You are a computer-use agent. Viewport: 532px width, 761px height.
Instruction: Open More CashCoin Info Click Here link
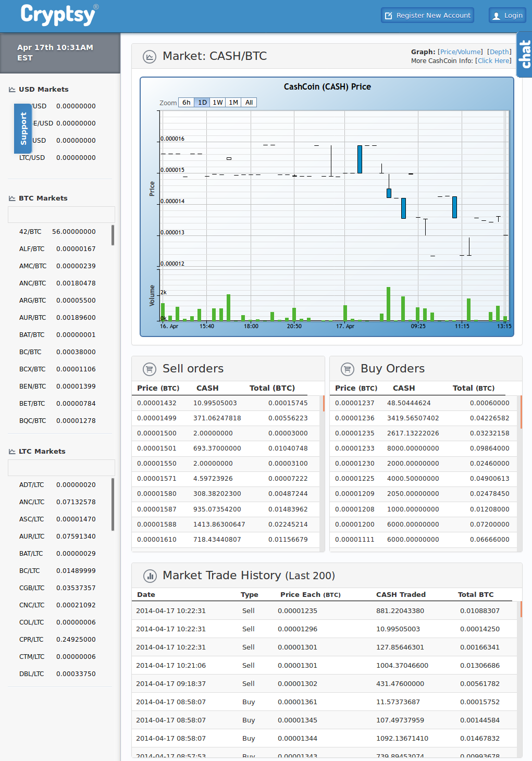[x=493, y=61]
